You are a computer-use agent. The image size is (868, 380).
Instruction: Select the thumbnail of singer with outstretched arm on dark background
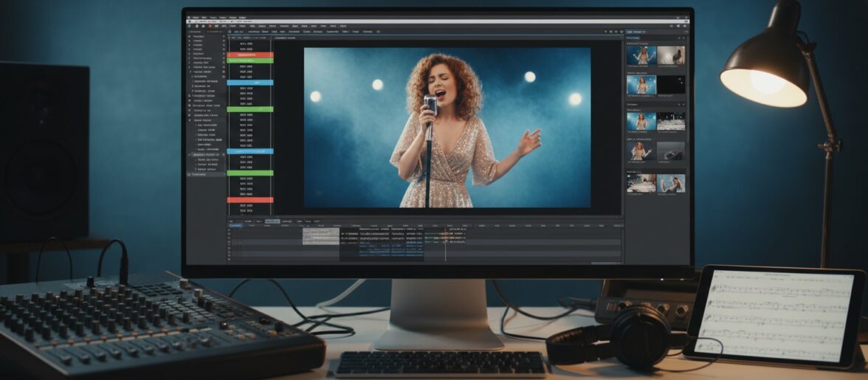coord(641,151)
